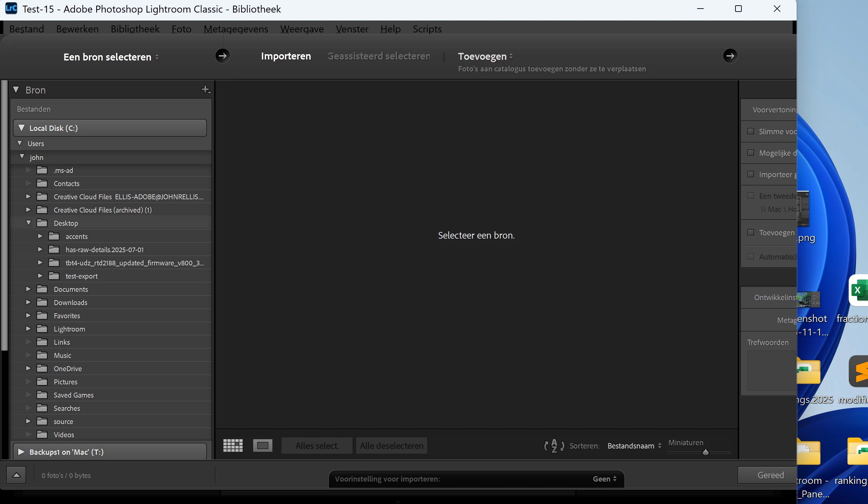Click the Lightroom Classic app icon in the title bar
Viewport: 868px width, 504px height.
[11, 9]
